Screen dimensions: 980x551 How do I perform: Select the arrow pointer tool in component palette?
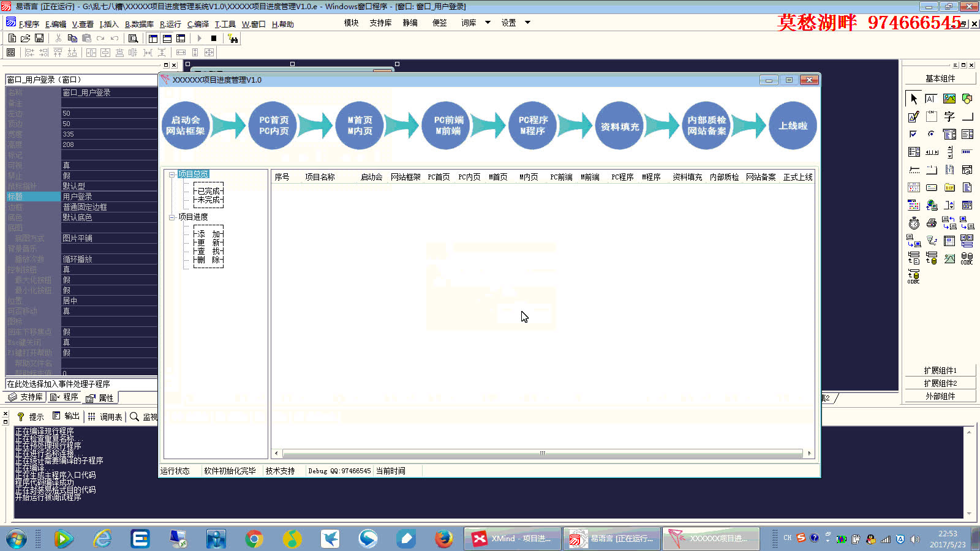(914, 99)
